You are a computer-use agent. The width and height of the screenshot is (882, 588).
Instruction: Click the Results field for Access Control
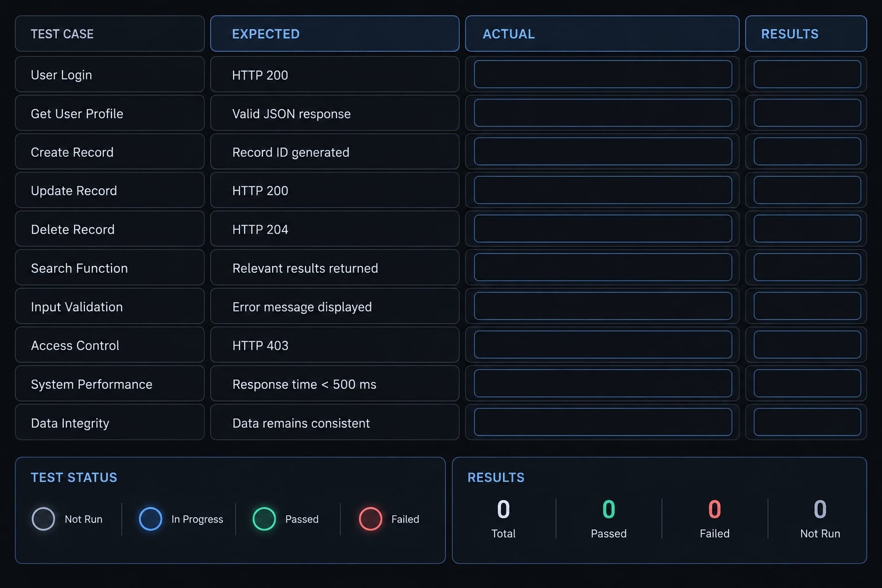(x=807, y=344)
